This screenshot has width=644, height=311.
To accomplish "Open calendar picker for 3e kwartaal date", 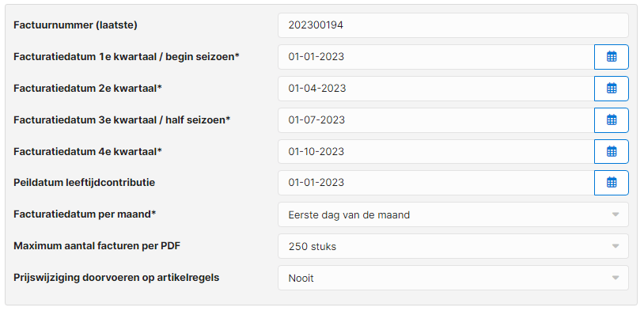I will 611,120.
